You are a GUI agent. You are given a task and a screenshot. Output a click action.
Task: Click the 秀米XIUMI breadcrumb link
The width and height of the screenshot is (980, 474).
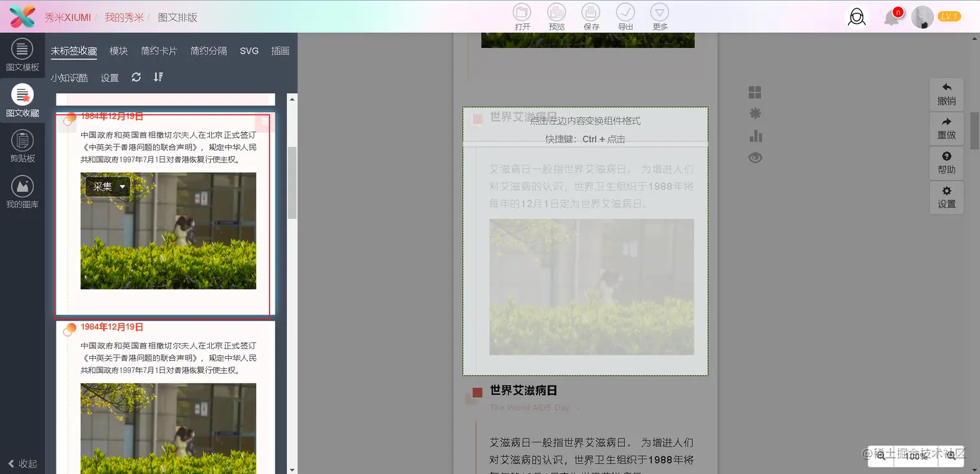[67, 17]
